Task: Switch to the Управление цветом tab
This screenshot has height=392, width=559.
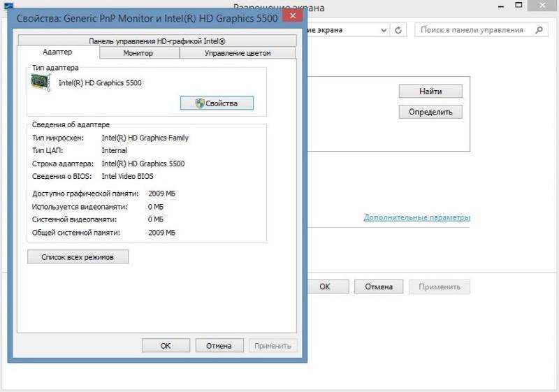Action: pos(238,53)
